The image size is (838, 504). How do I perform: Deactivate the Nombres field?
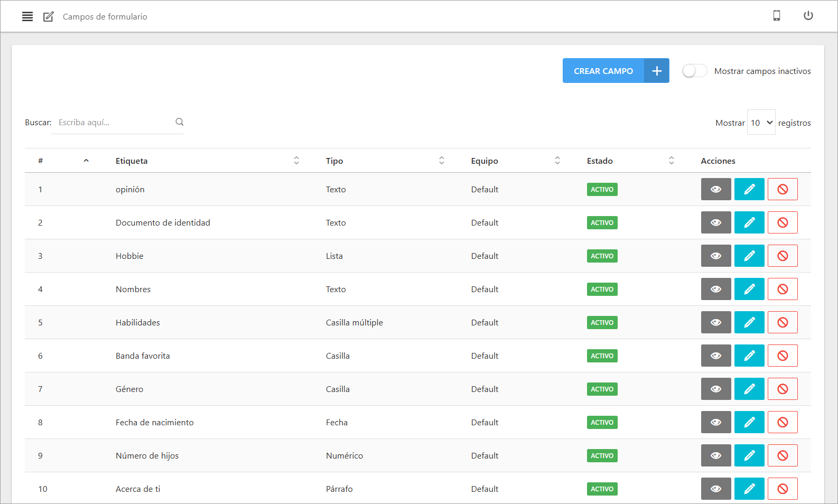782,289
